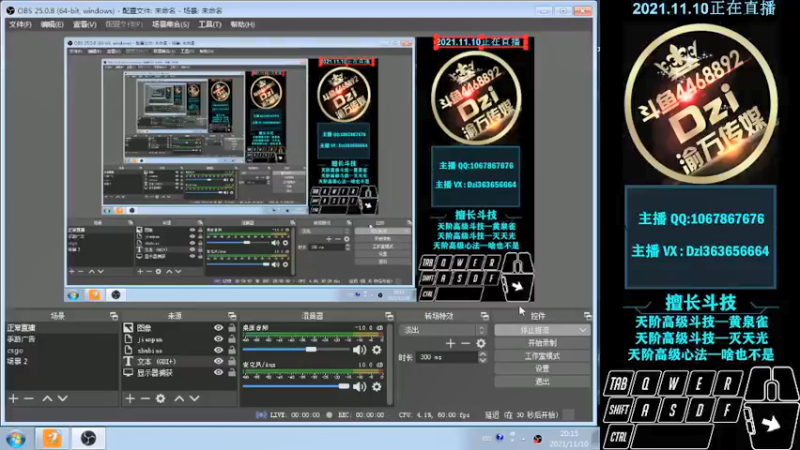
Task: Move scene down using the down arrow in 场景 panel
Action: [62, 398]
